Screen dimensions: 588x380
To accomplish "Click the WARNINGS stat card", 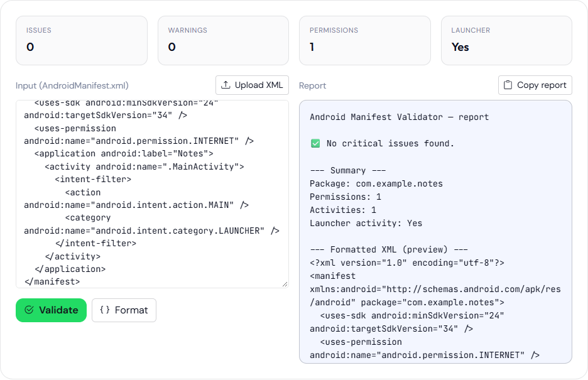I will 223,40.
